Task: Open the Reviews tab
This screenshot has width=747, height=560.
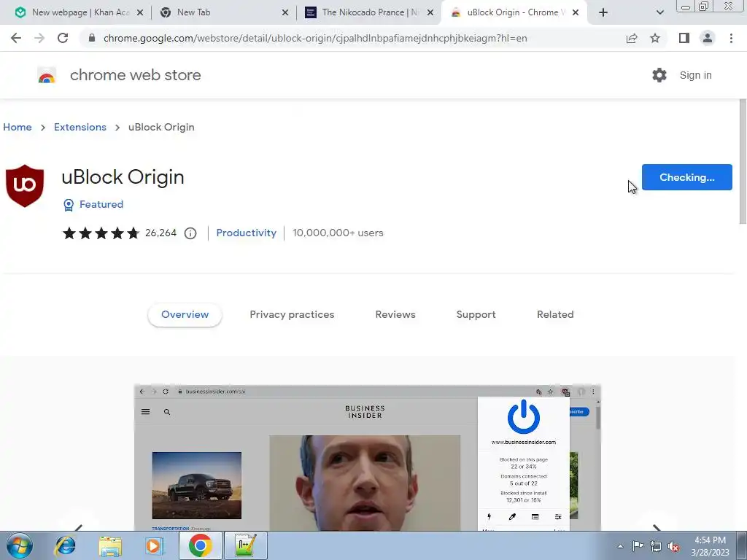Action: click(395, 315)
